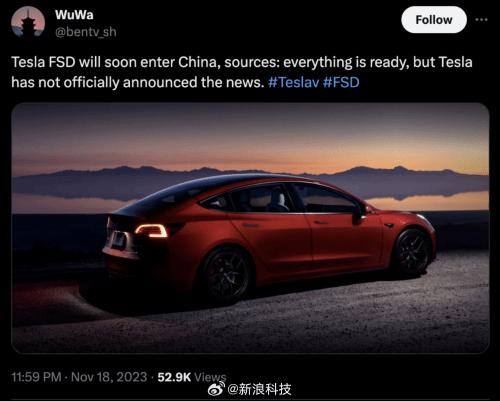Click the front wheel of the red Tesla

[x=412, y=252]
